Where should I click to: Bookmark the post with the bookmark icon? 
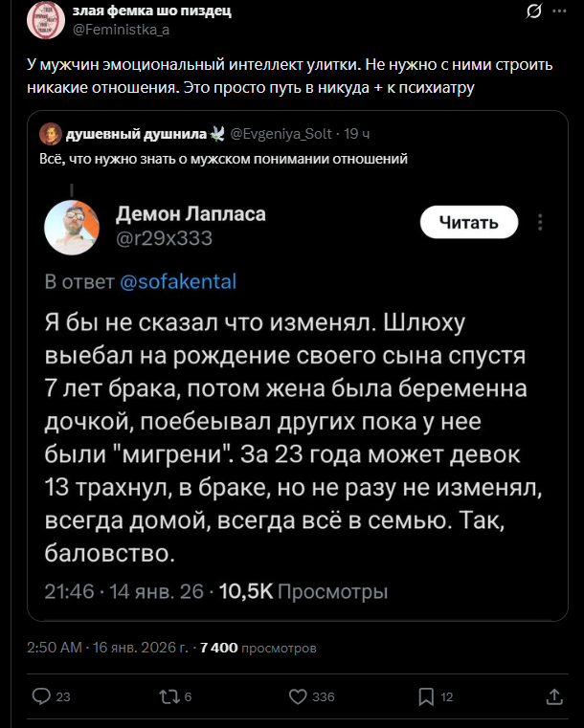427,696
